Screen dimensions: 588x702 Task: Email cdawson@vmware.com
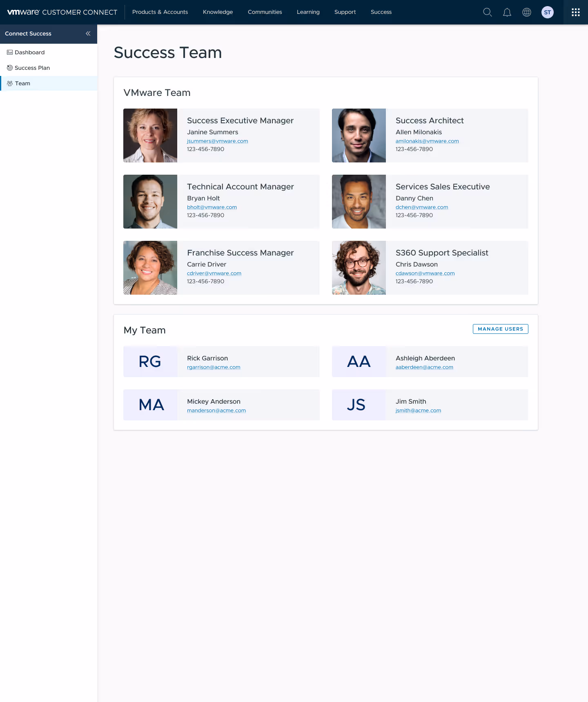point(425,273)
